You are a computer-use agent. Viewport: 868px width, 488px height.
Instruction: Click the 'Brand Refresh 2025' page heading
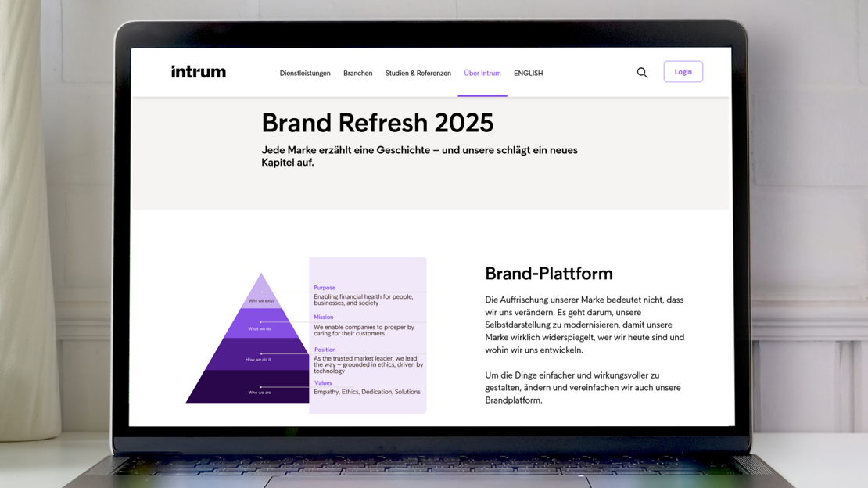coord(378,123)
